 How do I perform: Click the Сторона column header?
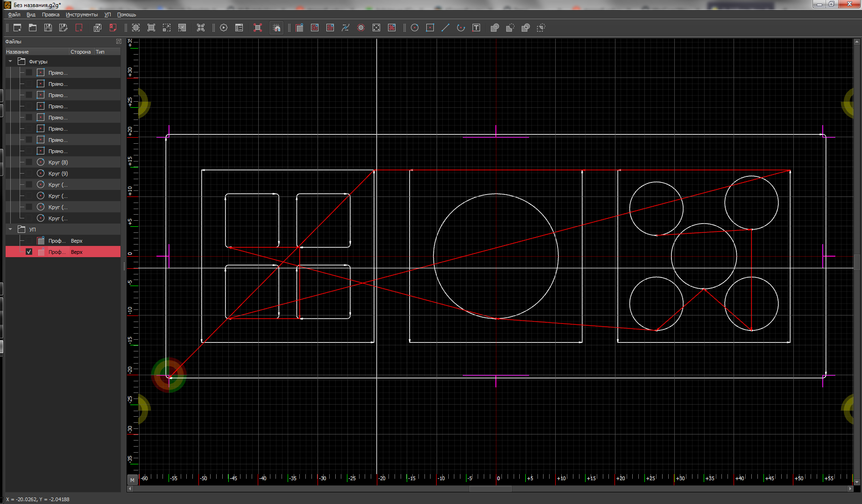coord(81,52)
